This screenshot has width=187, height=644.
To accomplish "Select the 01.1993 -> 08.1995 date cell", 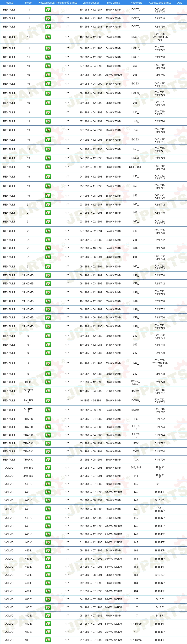I will (91, 196).
